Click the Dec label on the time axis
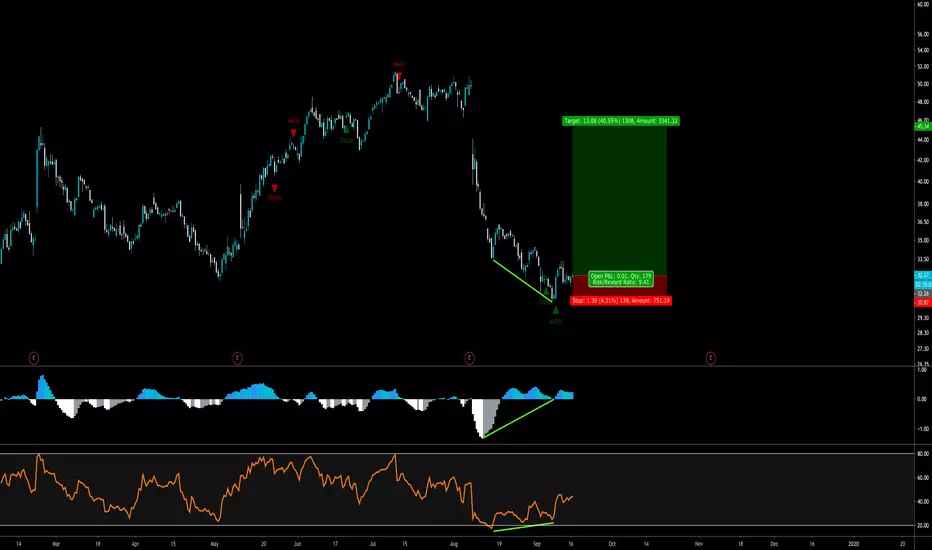The image size is (932, 550). (x=774, y=543)
